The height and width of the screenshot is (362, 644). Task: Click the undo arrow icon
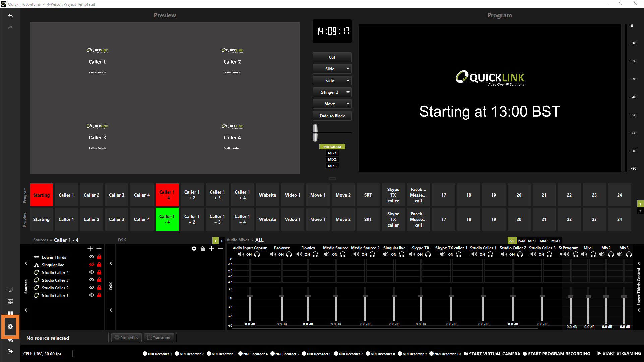10,16
